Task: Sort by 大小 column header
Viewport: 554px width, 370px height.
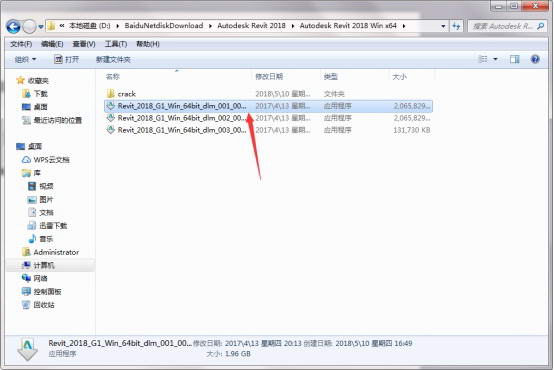Action: [400, 76]
